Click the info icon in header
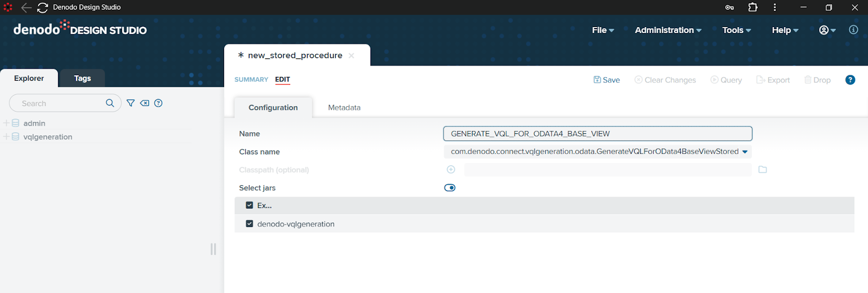This screenshot has height=293, width=868. [853, 30]
